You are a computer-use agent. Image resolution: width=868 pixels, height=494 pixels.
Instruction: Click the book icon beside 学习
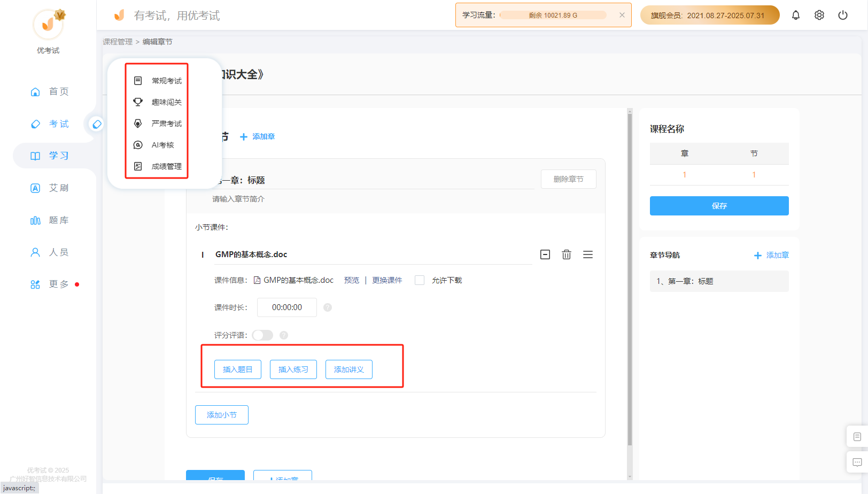35,156
